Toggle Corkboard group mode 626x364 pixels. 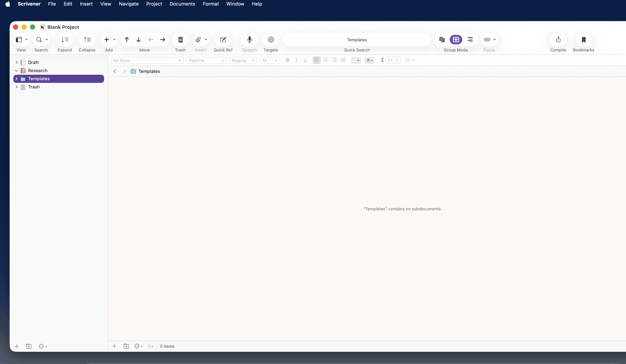(456, 39)
